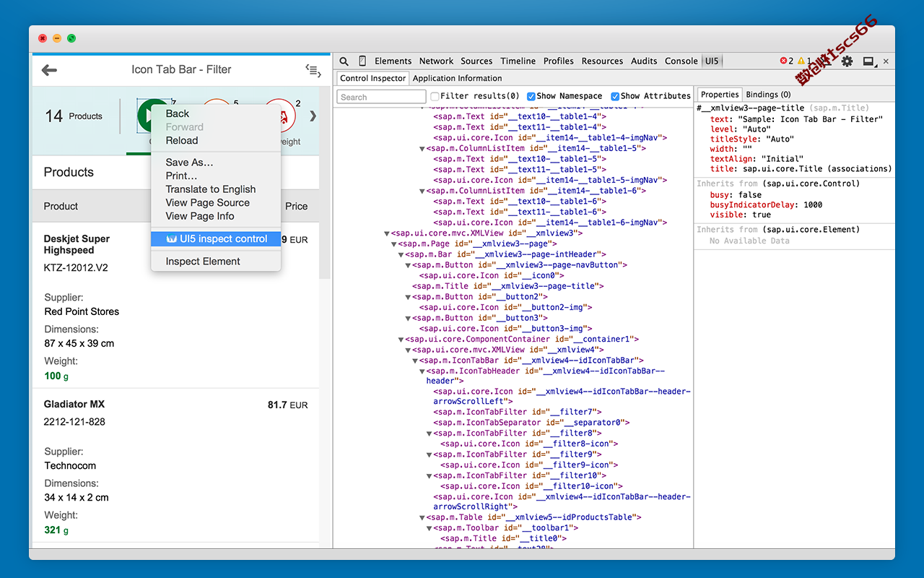Open the Resources tab
924x578 pixels.
tap(602, 61)
